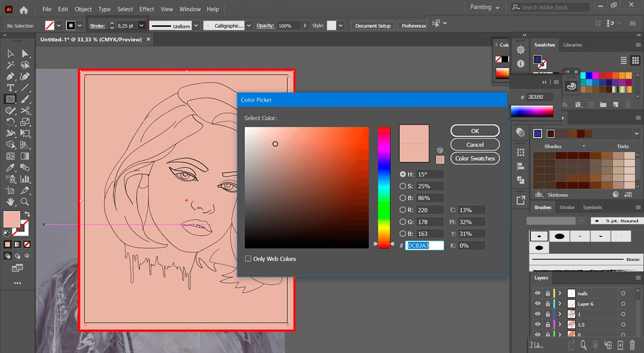
Task: Open the color guide palette icon panel
Action: 572,86
